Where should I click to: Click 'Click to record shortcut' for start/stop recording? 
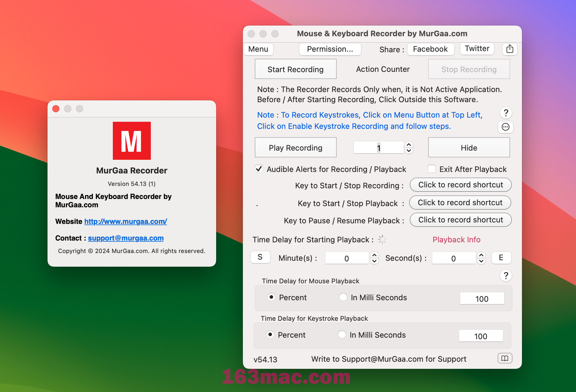461,185
